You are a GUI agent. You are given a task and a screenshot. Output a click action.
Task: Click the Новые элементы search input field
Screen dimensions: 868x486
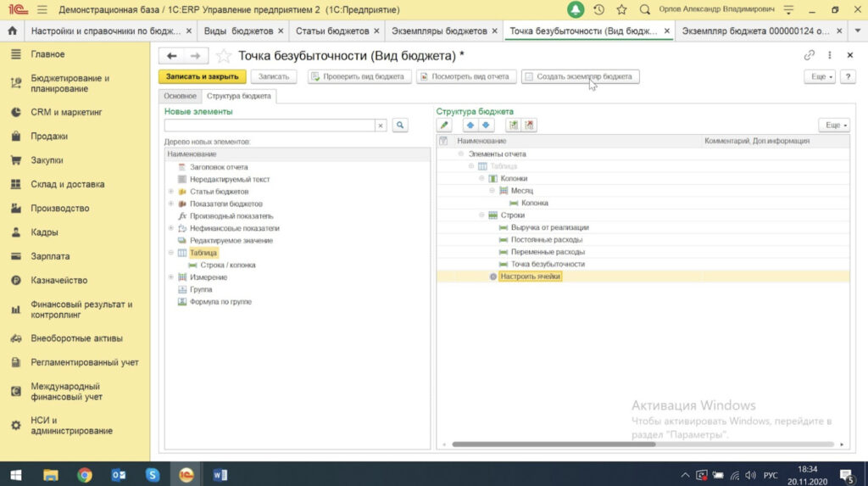(270, 126)
